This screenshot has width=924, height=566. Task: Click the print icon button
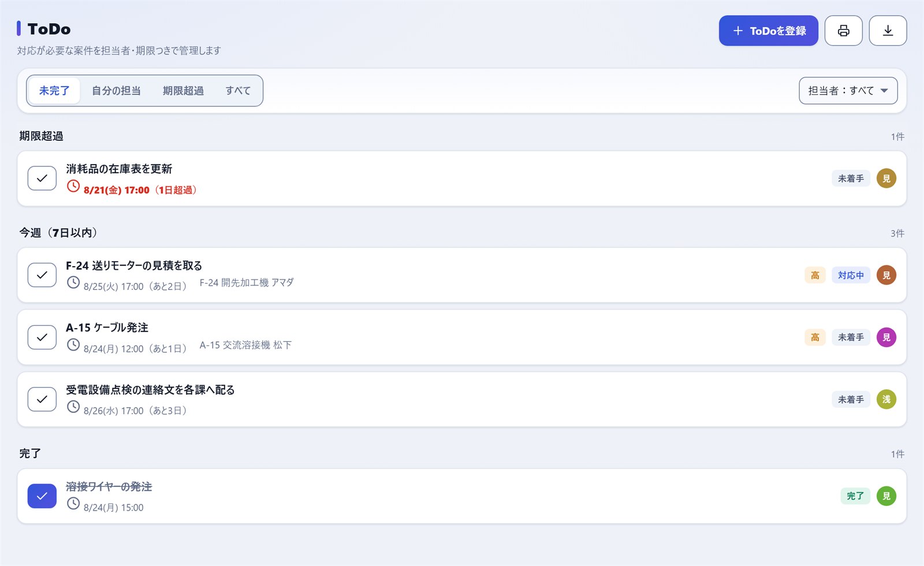click(843, 31)
